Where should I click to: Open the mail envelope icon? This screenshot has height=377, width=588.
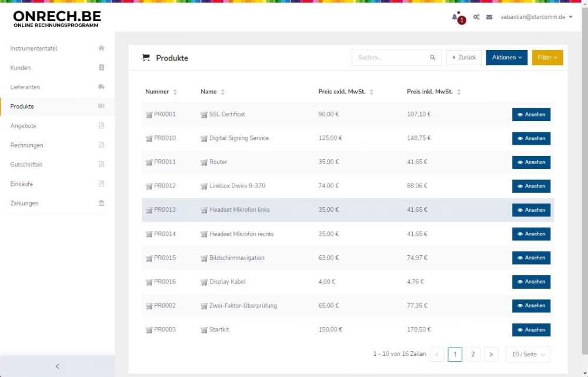(489, 18)
